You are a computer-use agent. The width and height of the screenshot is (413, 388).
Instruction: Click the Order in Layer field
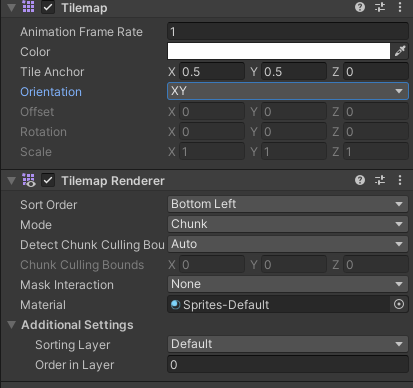[x=288, y=364]
